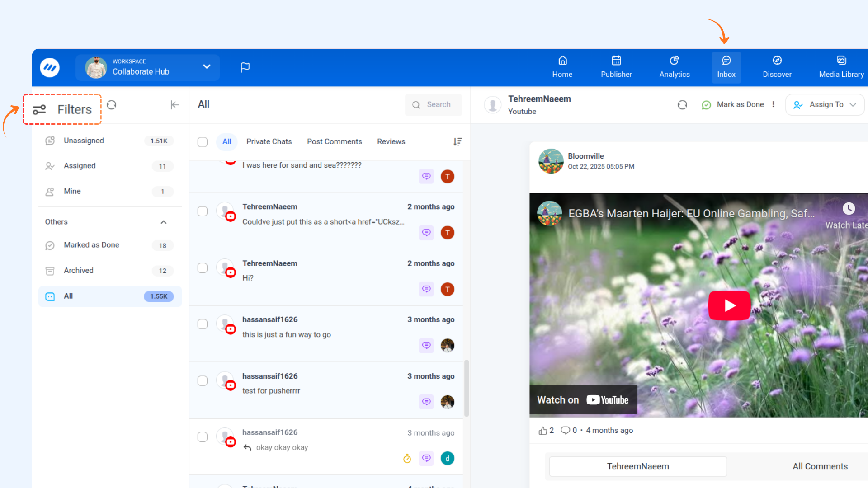This screenshot has width=868, height=488.
Task: Open Inbox from top navigation
Action: pos(726,67)
